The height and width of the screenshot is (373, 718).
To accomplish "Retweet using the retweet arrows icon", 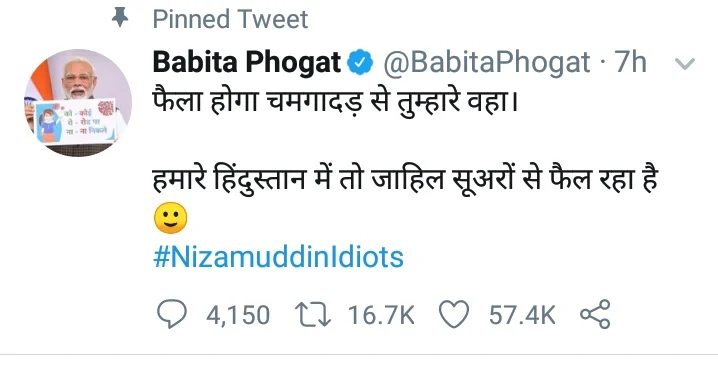I will coord(313,315).
